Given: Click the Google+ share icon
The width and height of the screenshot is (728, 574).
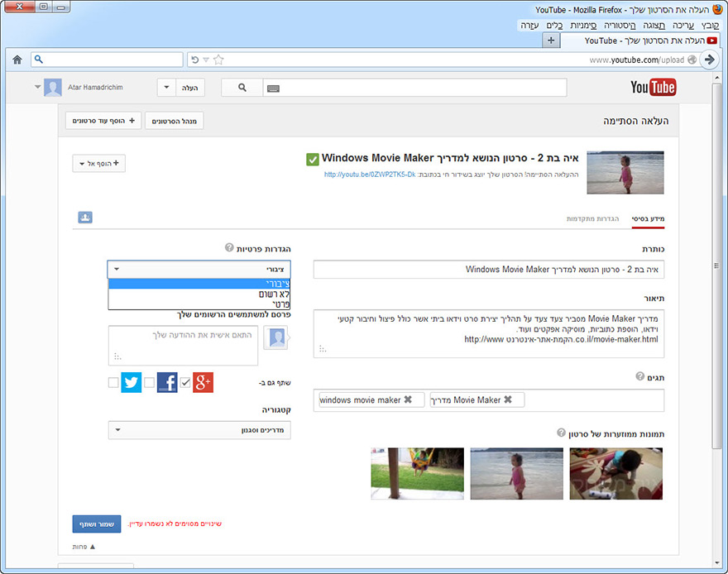Looking at the screenshot, I should tap(203, 382).
